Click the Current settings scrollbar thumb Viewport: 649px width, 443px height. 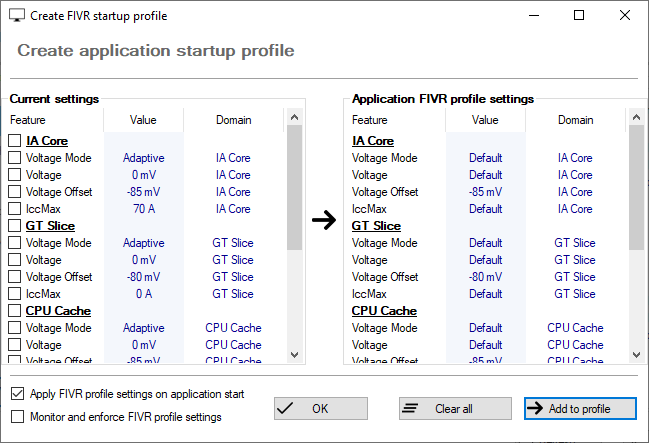point(294,188)
